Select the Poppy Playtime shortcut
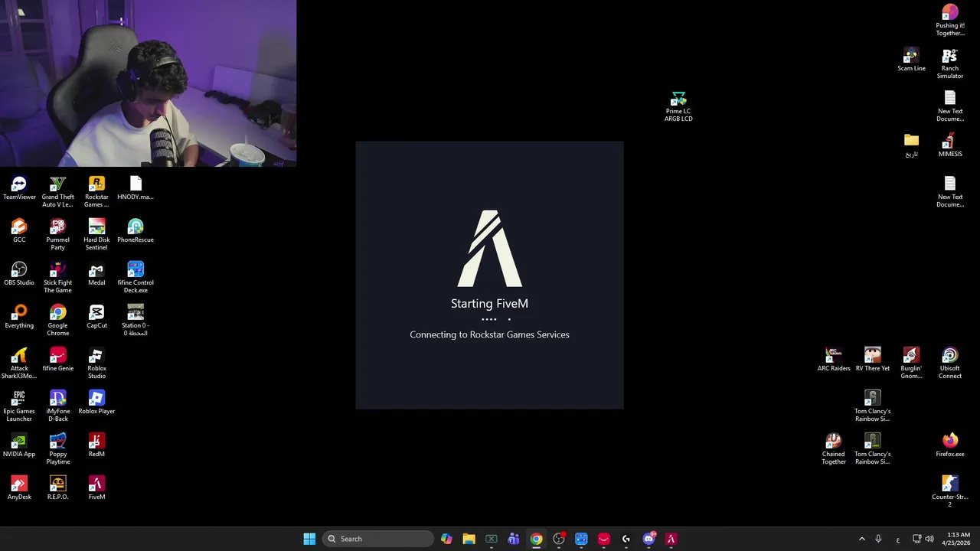Screen dimensions: 980x551 (57, 448)
